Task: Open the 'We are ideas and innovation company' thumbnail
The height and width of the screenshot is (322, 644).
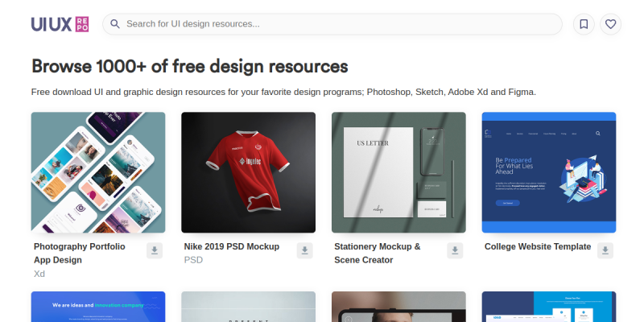Action: coord(98,307)
